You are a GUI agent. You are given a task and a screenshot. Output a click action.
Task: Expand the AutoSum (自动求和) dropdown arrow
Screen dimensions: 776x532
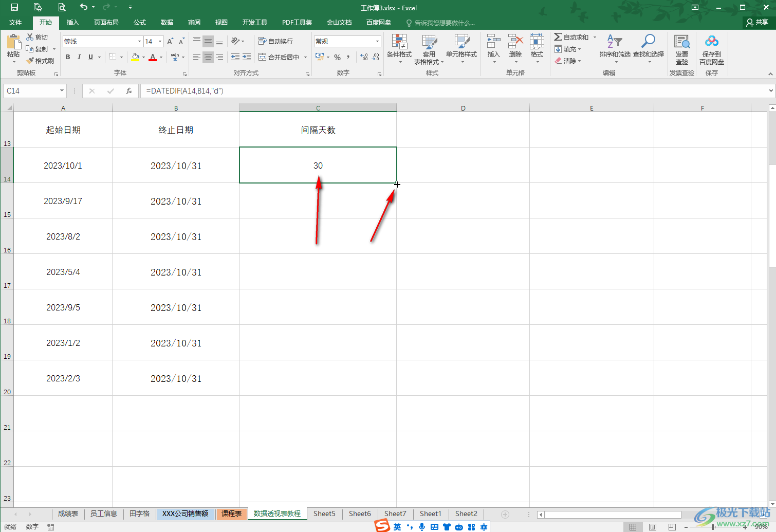pyautogui.click(x=595, y=37)
